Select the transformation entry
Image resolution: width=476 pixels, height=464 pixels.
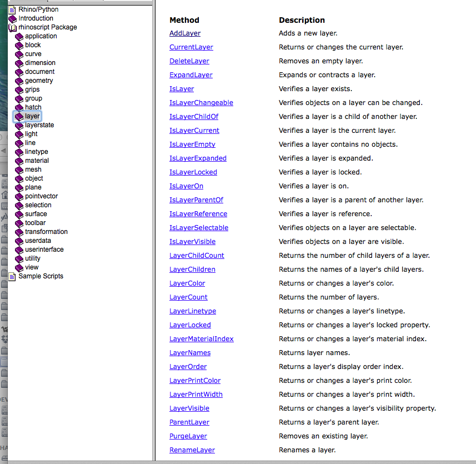click(46, 232)
